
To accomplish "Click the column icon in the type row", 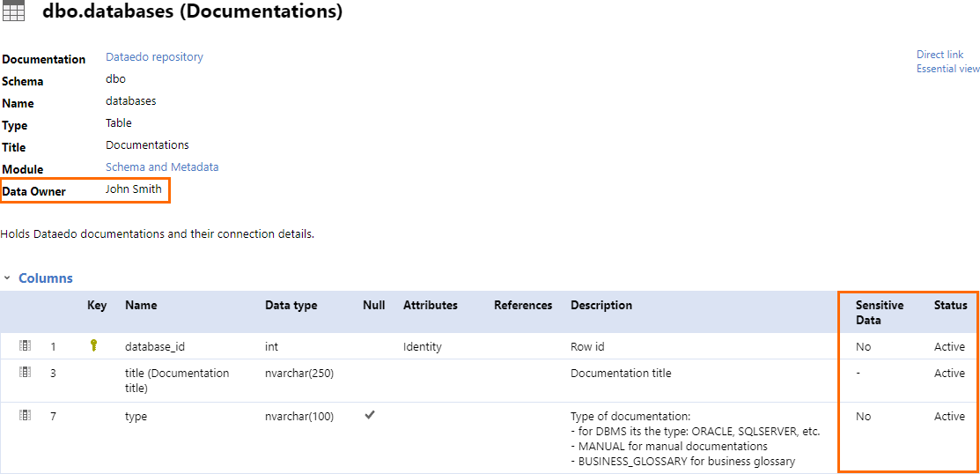I will click(26, 416).
